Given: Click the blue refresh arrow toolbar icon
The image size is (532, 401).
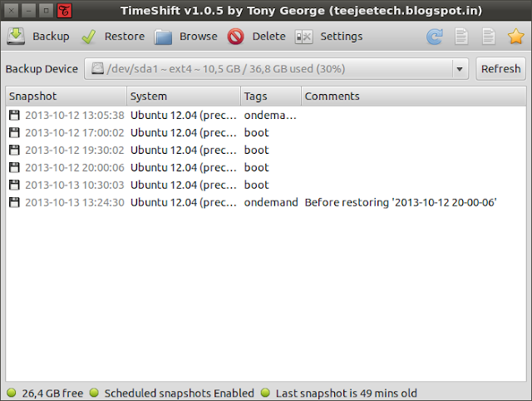Looking at the screenshot, I should pyautogui.click(x=435, y=37).
